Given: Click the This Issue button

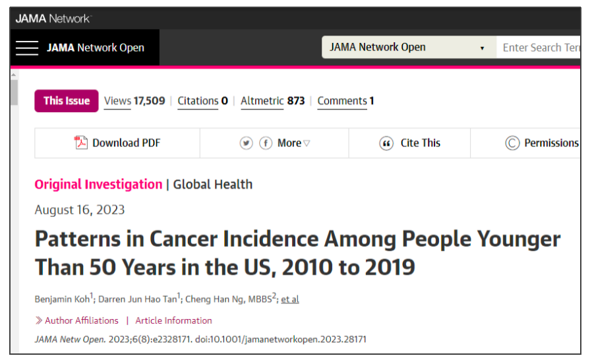Looking at the screenshot, I should pos(67,101).
